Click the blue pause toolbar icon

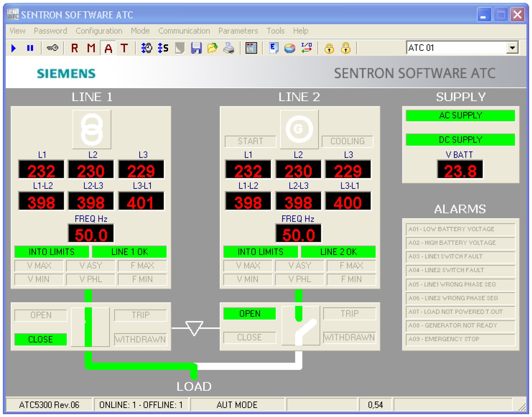pyautogui.click(x=30, y=48)
